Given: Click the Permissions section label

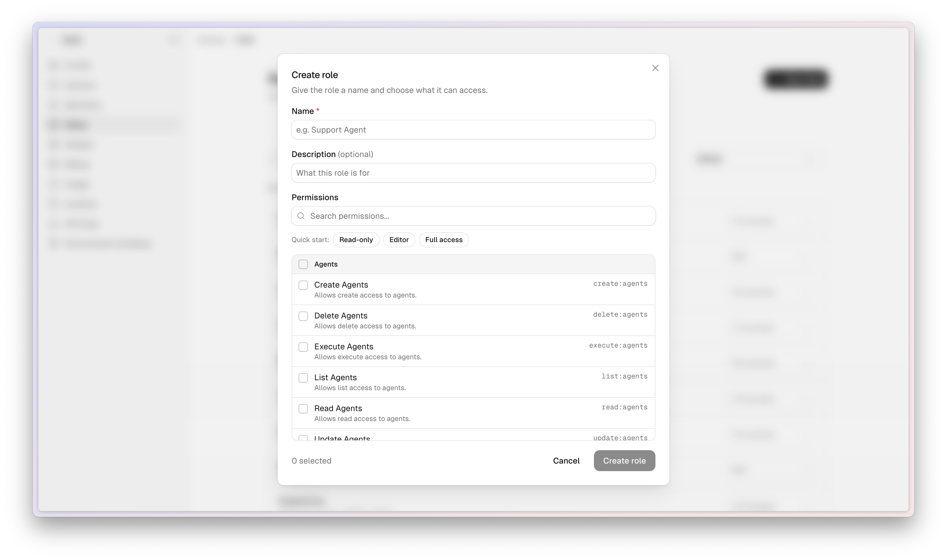Looking at the screenshot, I should (315, 197).
